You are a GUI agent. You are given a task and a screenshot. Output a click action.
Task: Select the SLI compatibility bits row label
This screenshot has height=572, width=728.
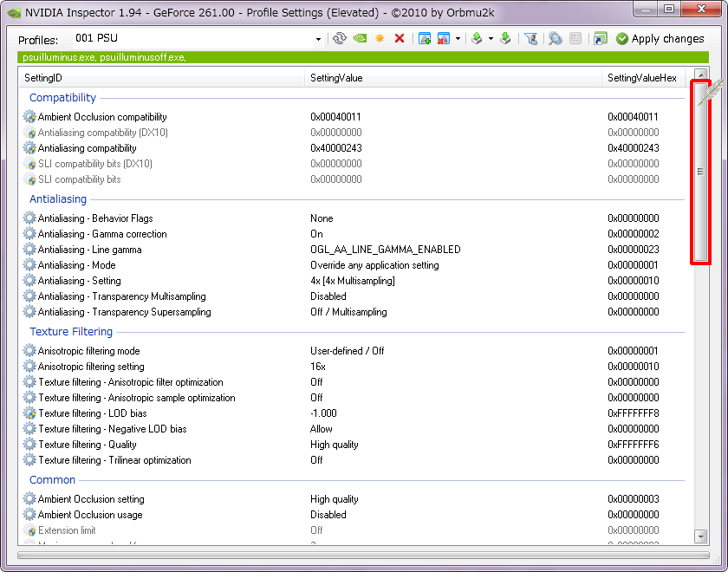(x=80, y=179)
